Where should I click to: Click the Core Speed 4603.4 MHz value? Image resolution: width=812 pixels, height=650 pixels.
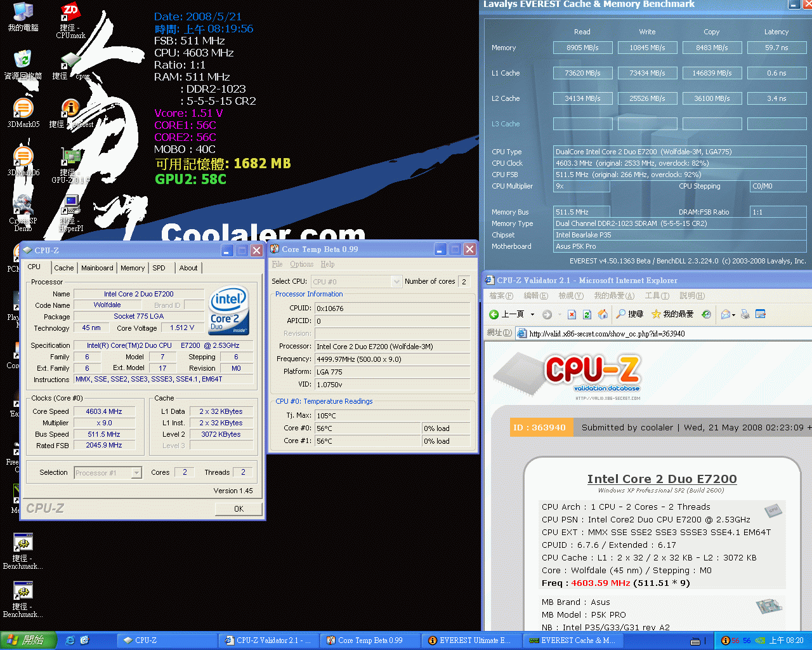tap(104, 411)
